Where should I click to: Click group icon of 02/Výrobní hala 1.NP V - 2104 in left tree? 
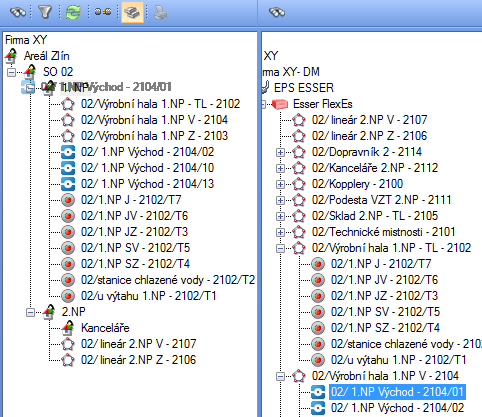[68, 120]
